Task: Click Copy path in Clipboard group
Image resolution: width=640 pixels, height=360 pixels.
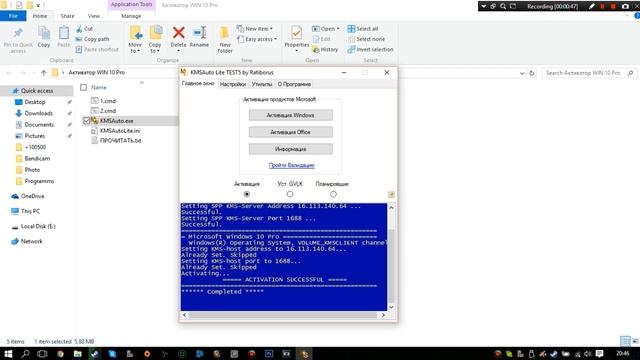Action: (93, 39)
